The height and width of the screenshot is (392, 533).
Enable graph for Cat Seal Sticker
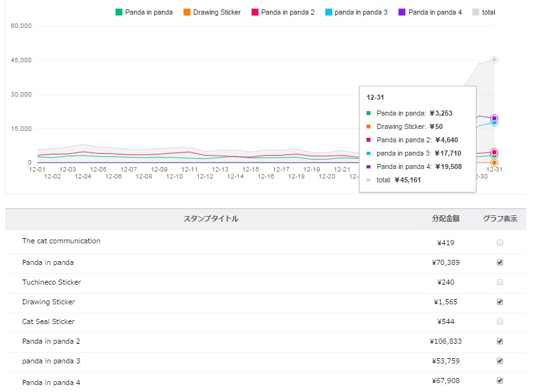tap(500, 321)
